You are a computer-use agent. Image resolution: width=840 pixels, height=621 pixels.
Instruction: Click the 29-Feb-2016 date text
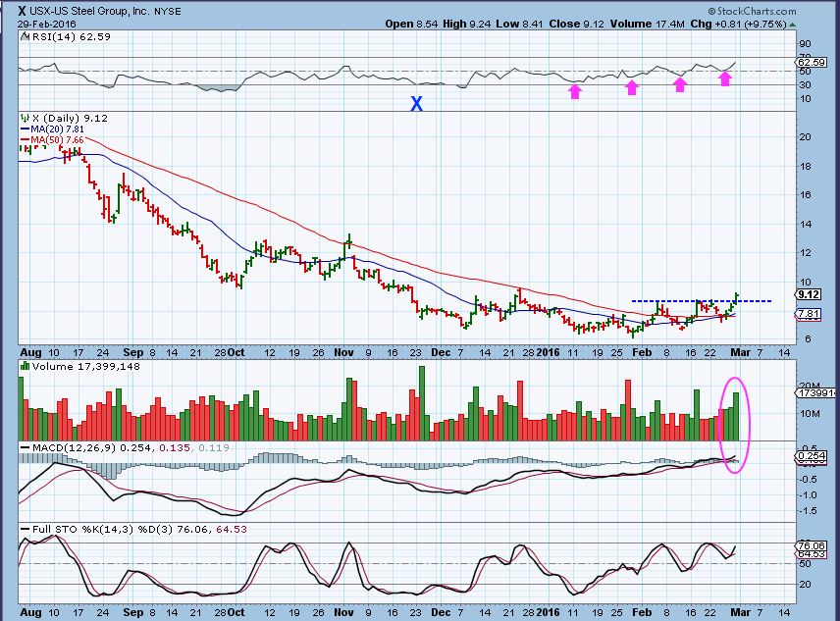coord(46,25)
